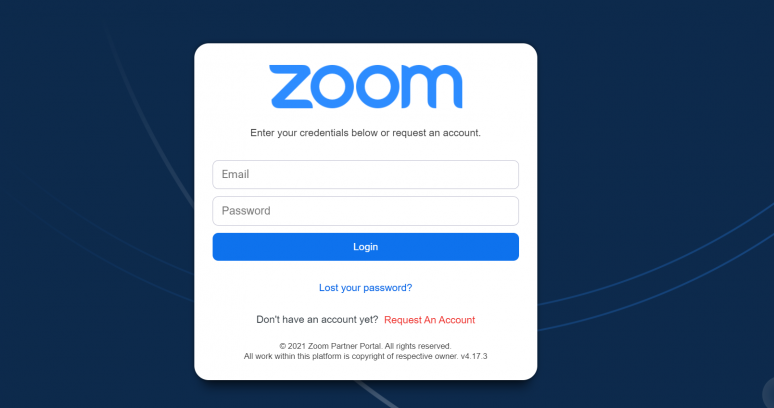
Task: Focus the Password input field
Action: point(366,211)
